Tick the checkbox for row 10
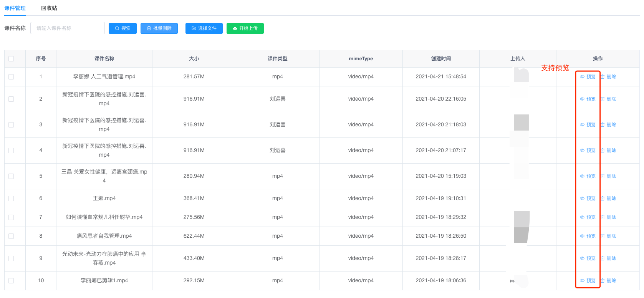The width and height of the screenshot is (644, 298). pos(11,281)
